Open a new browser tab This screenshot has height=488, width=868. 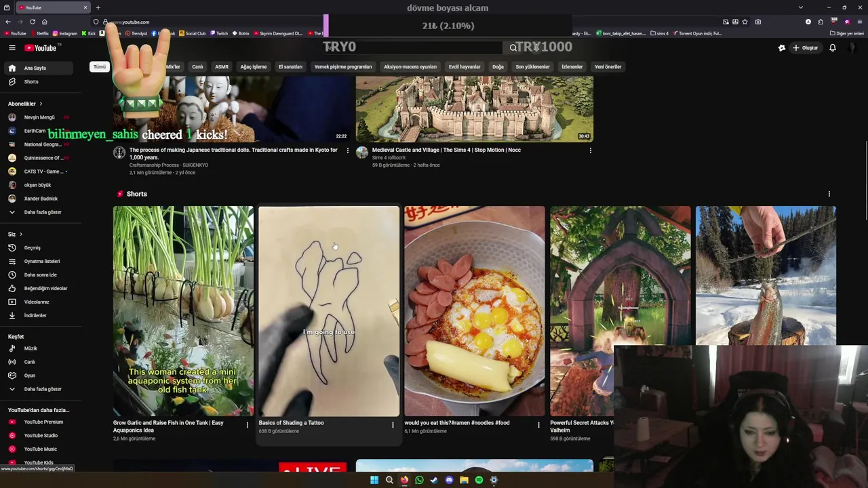coord(98,7)
